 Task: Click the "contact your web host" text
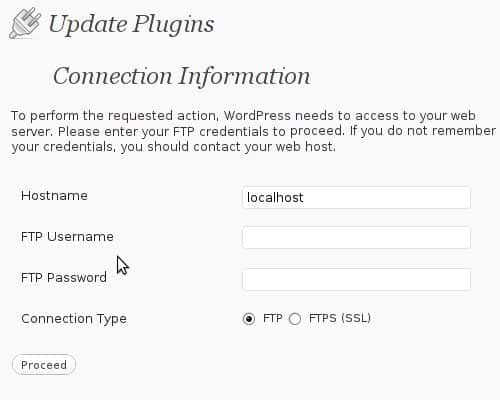pos(264,147)
